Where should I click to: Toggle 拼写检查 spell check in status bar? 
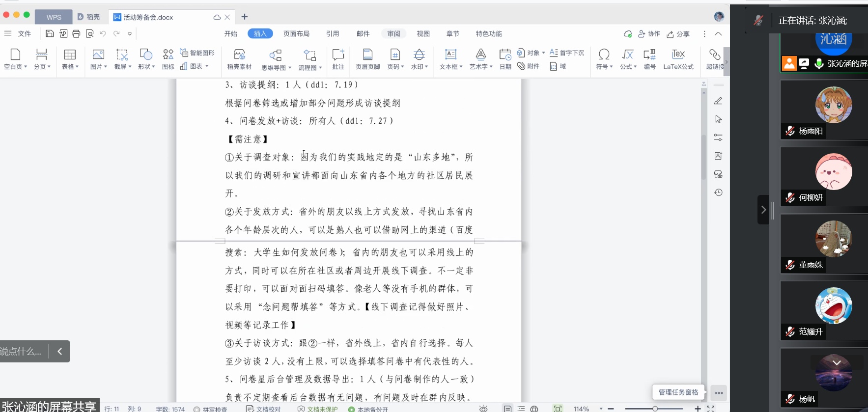coord(210,409)
